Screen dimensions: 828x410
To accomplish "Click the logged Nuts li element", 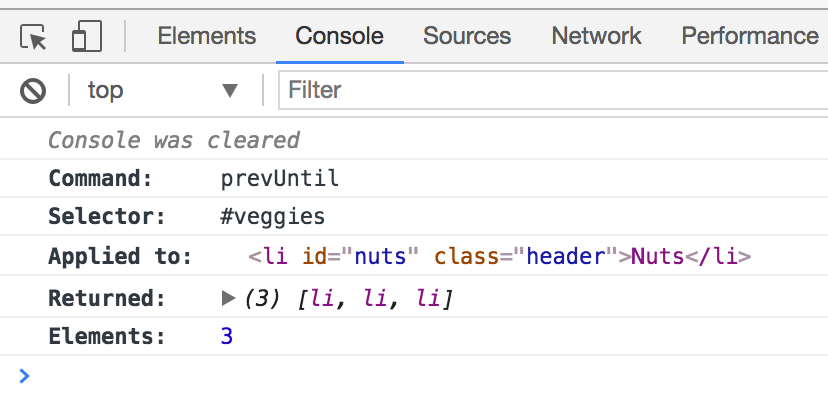I will (x=499, y=256).
